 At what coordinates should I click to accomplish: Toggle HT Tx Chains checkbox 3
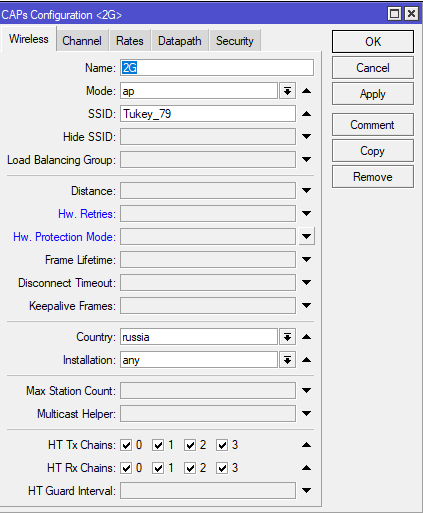coord(222,445)
